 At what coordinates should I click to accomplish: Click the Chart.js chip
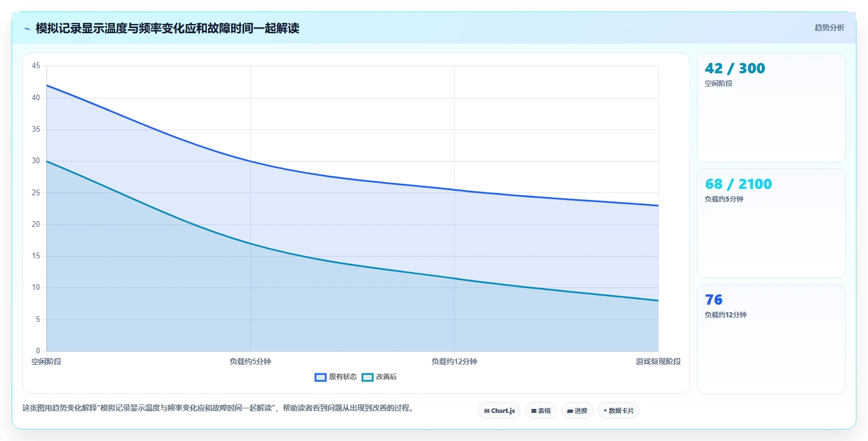click(x=499, y=411)
